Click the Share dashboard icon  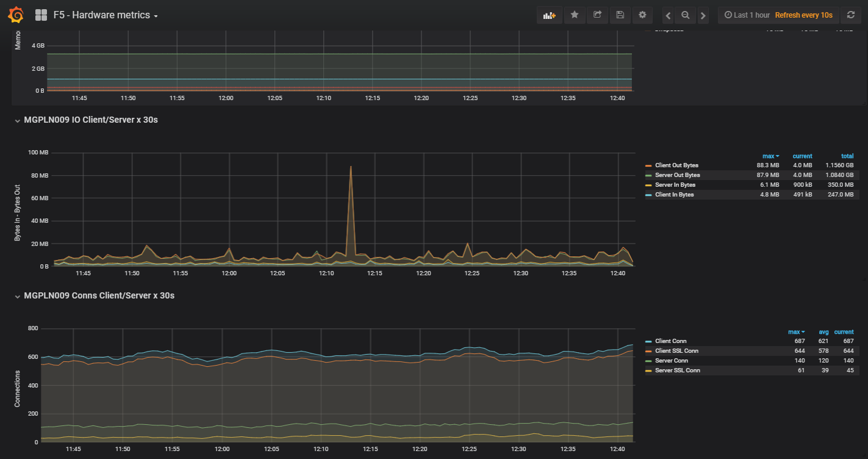[597, 15]
